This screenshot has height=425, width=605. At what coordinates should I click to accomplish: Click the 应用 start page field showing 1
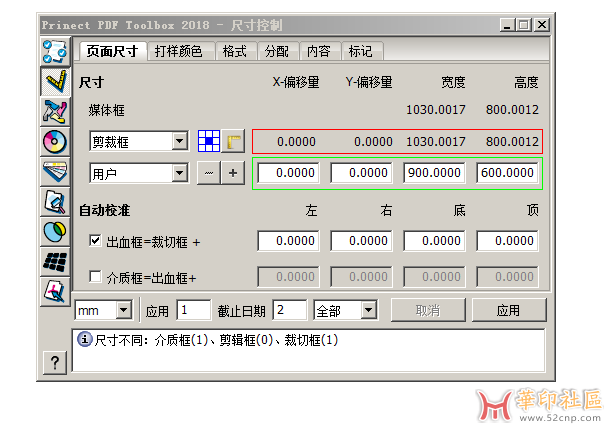(x=194, y=310)
